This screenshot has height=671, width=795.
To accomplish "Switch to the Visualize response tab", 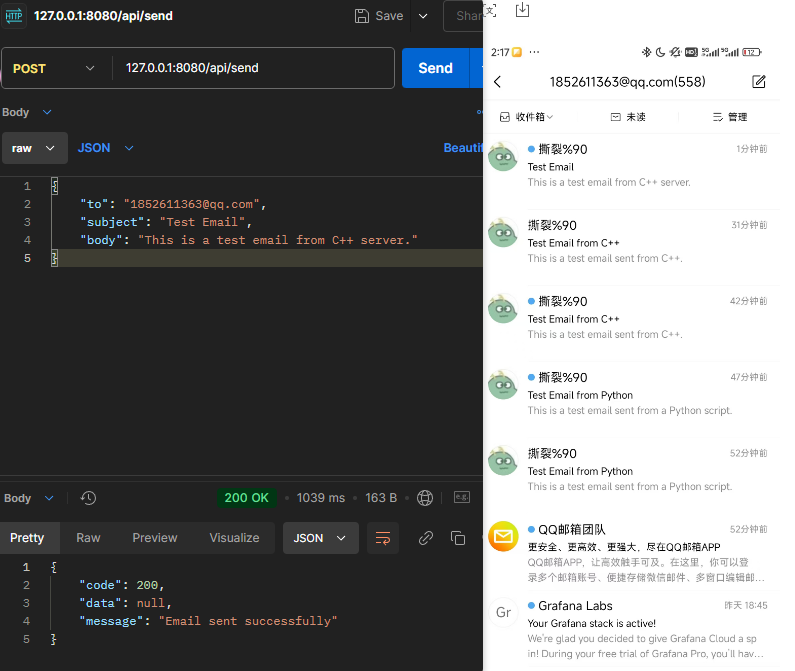I will 234,538.
